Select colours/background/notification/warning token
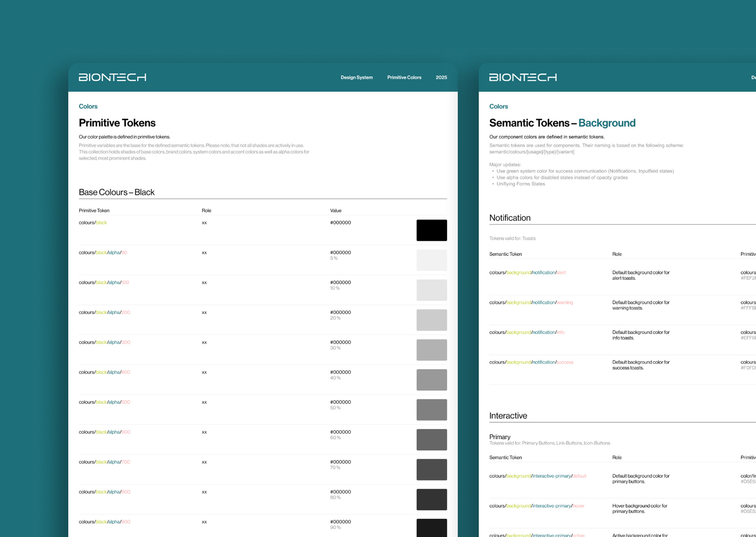 tap(531, 303)
